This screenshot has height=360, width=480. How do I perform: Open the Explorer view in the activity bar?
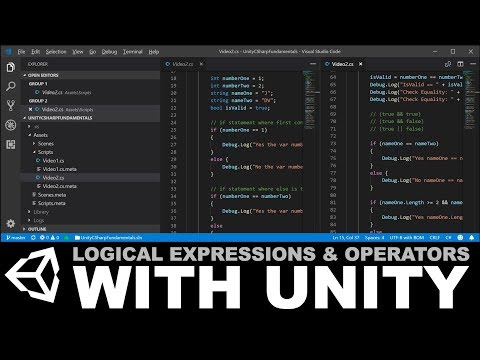pyautogui.click(x=11, y=67)
